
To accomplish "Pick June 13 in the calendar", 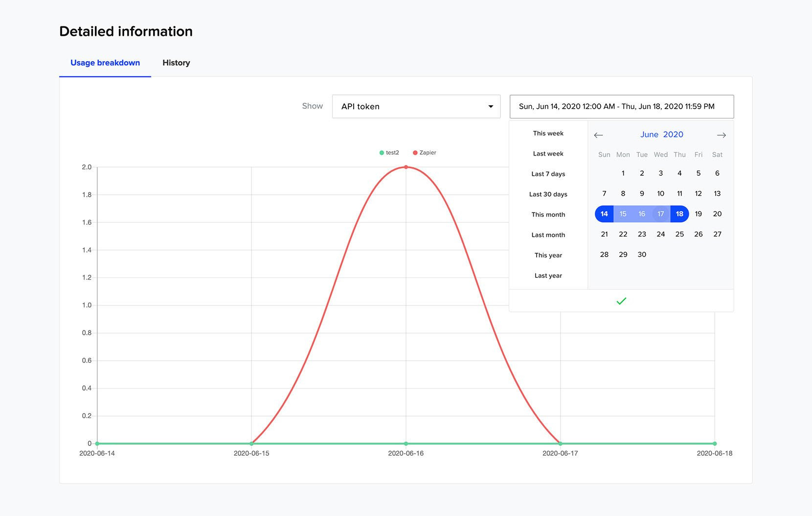I will coord(717,193).
